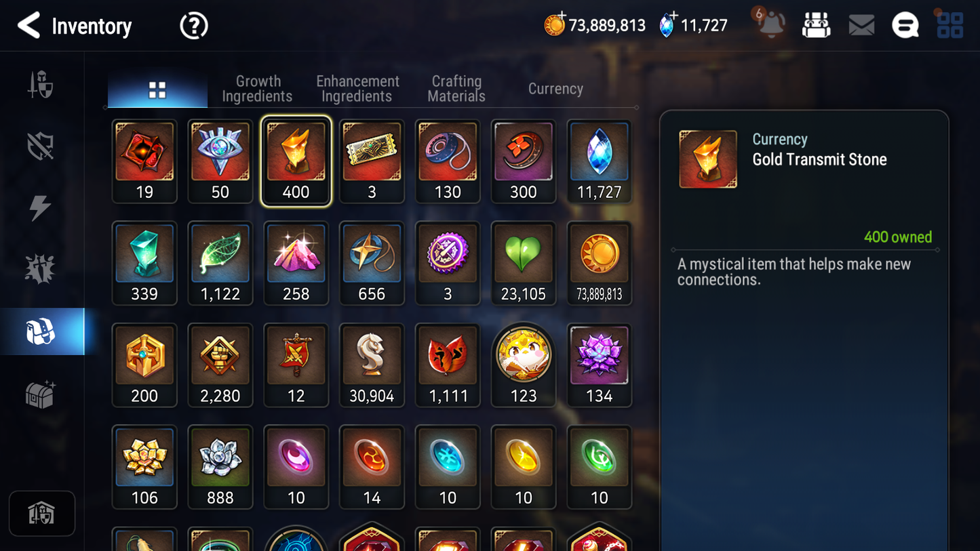Screen dimensions: 980x551
Task: Select the all-items grid tab
Action: [157, 90]
